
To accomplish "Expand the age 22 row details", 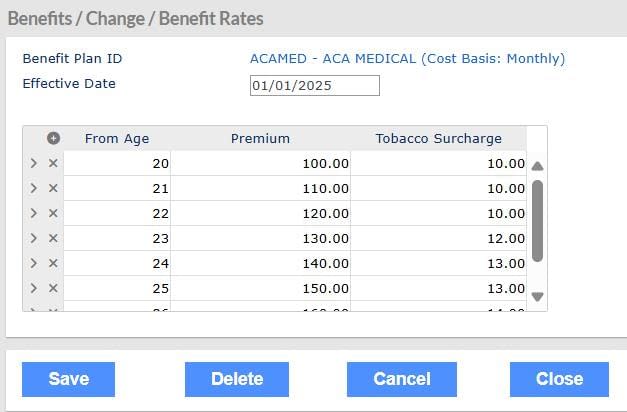I will pyautogui.click(x=33, y=213).
